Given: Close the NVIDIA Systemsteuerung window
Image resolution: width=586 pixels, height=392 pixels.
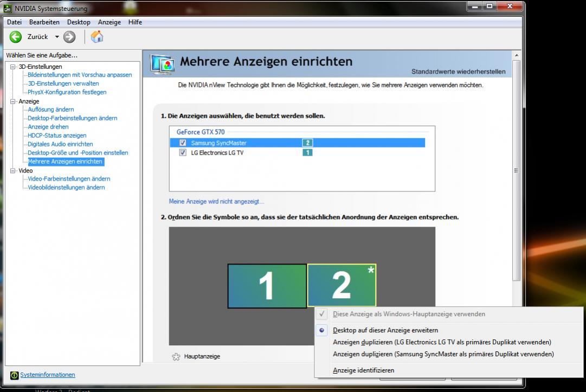Looking at the screenshot, I should pos(510,7).
